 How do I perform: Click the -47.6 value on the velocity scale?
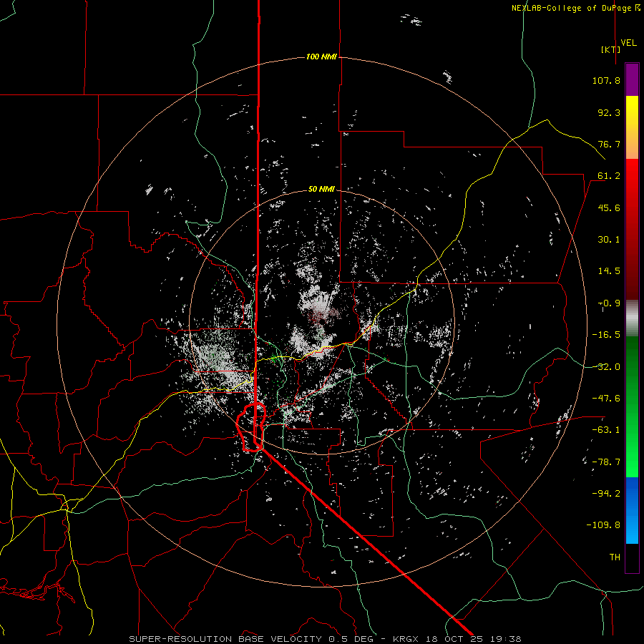tap(606, 399)
